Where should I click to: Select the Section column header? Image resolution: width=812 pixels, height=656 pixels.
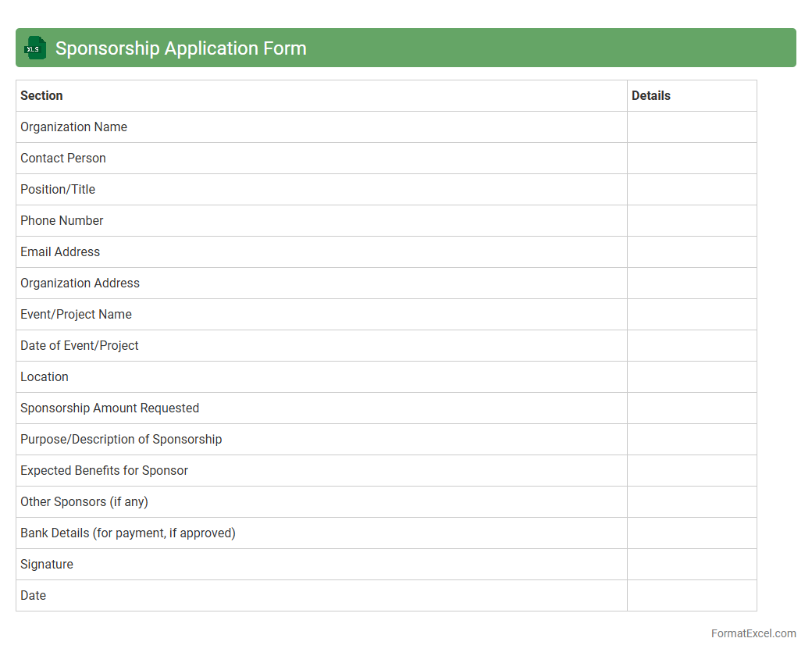point(41,95)
